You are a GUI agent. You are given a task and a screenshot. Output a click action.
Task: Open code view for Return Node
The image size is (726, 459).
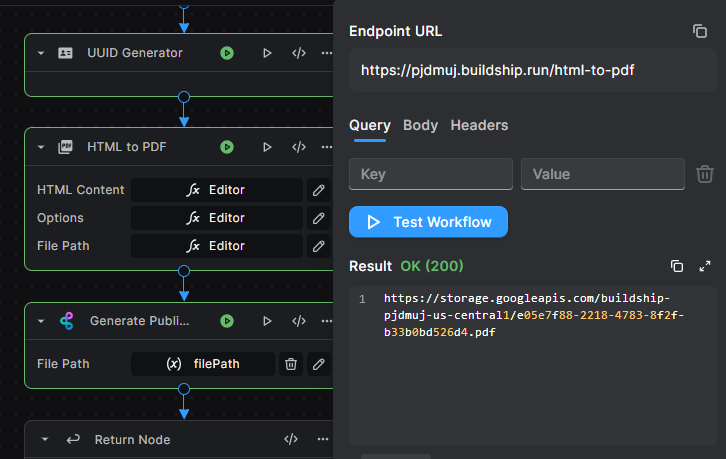pyautogui.click(x=291, y=439)
